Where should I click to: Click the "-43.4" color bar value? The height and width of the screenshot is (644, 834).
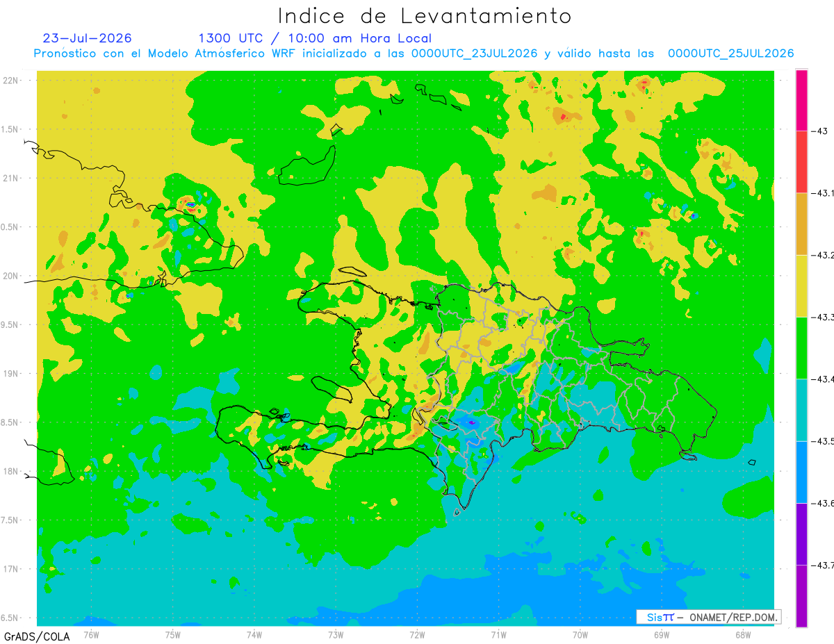[822, 379]
